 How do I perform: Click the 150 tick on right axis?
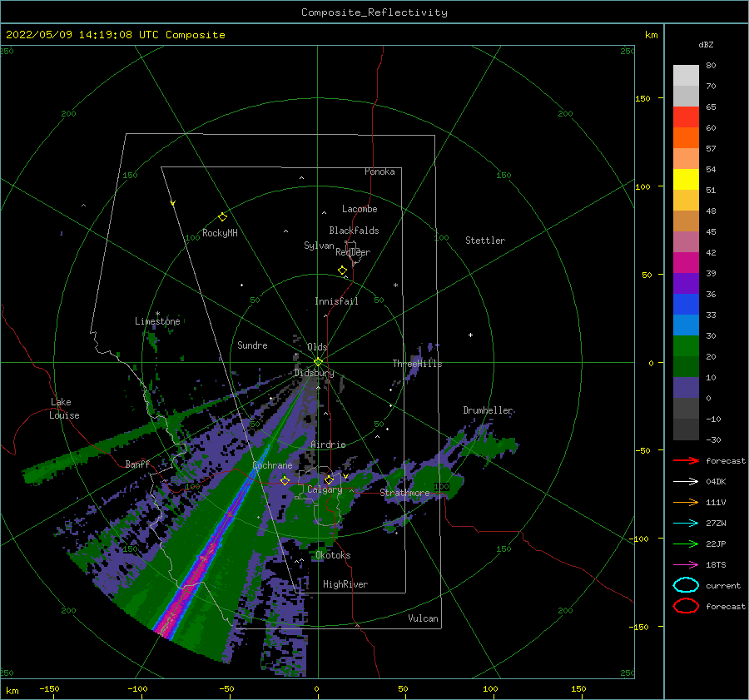tap(642, 98)
